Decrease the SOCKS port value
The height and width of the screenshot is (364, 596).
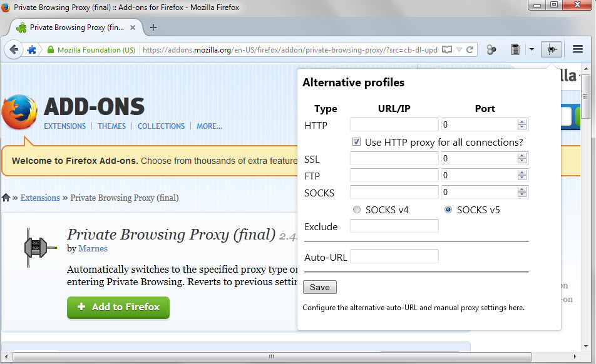[522, 195]
